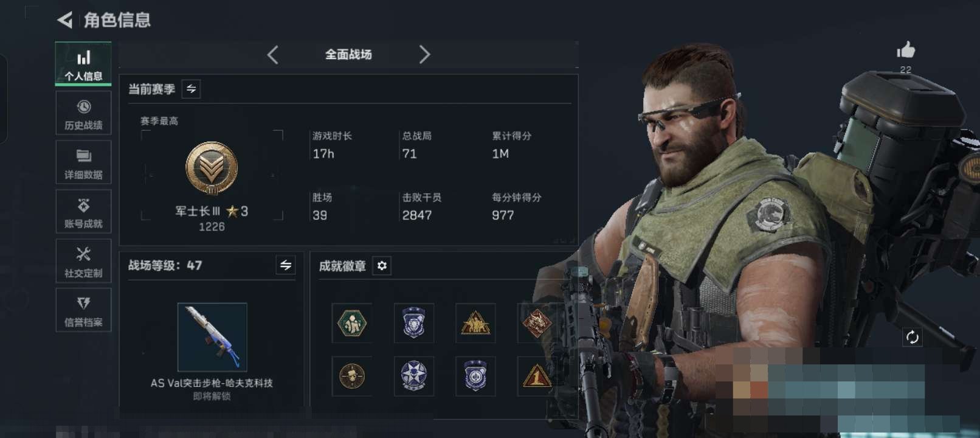Select the red dragon diamond badge
980x438 pixels.
(x=537, y=323)
